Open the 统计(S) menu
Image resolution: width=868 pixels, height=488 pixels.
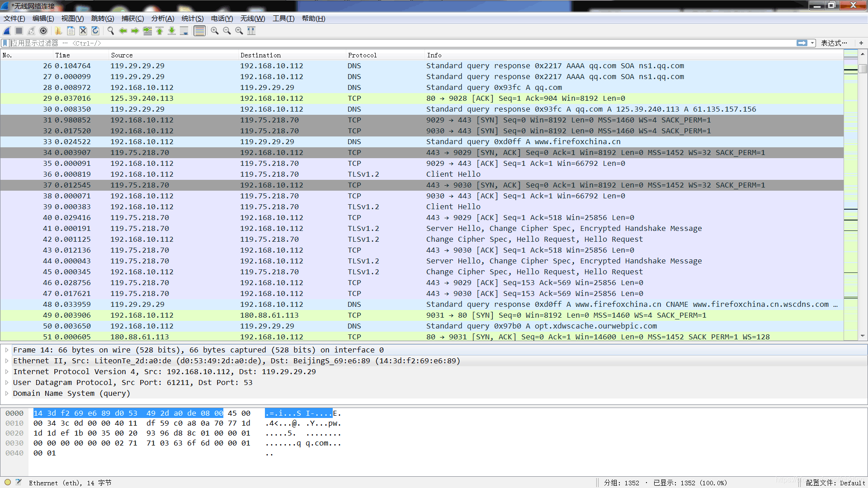pyautogui.click(x=192, y=19)
